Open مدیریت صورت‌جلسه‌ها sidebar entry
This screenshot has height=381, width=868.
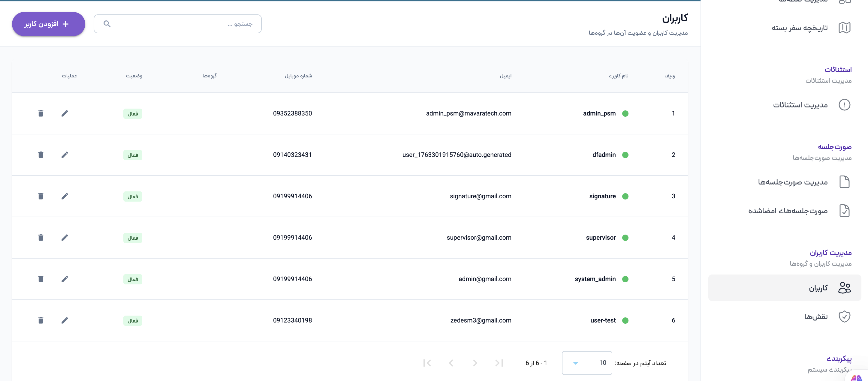coord(793,182)
